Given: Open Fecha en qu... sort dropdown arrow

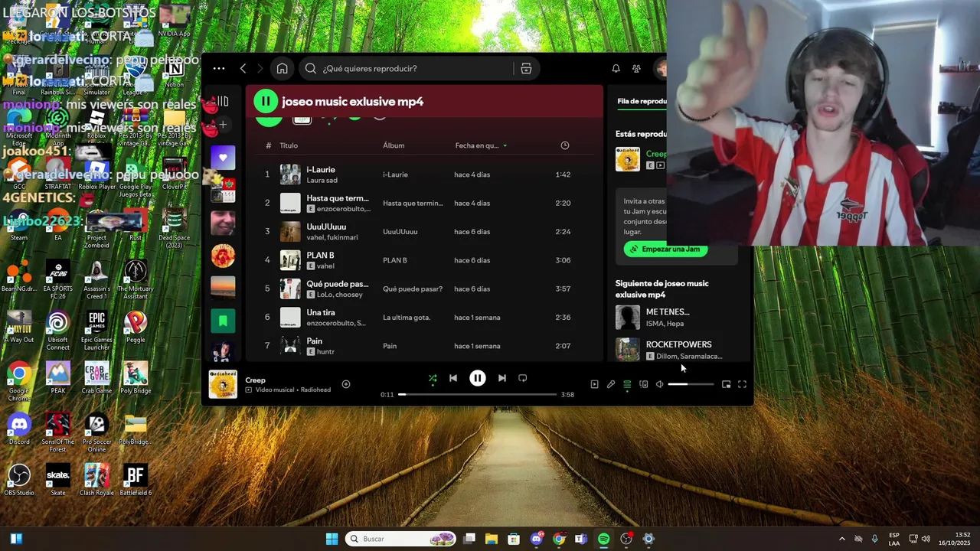Looking at the screenshot, I should pyautogui.click(x=505, y=145).
